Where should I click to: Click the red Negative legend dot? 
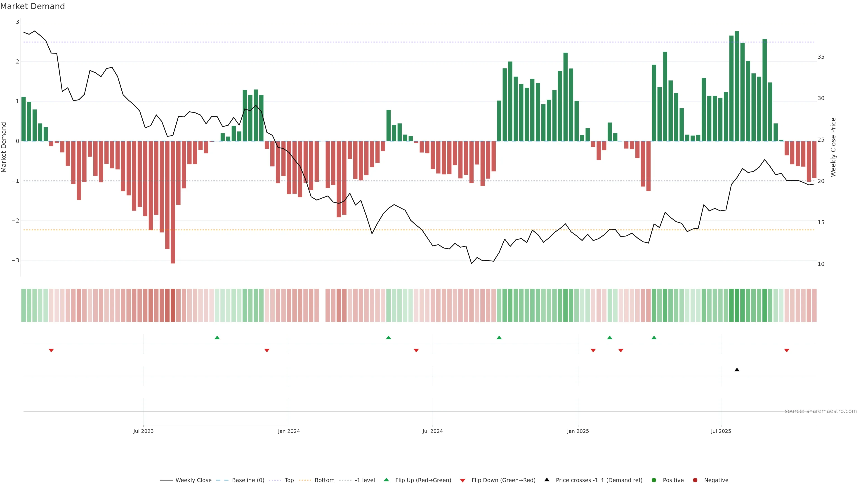click(695, 480)
